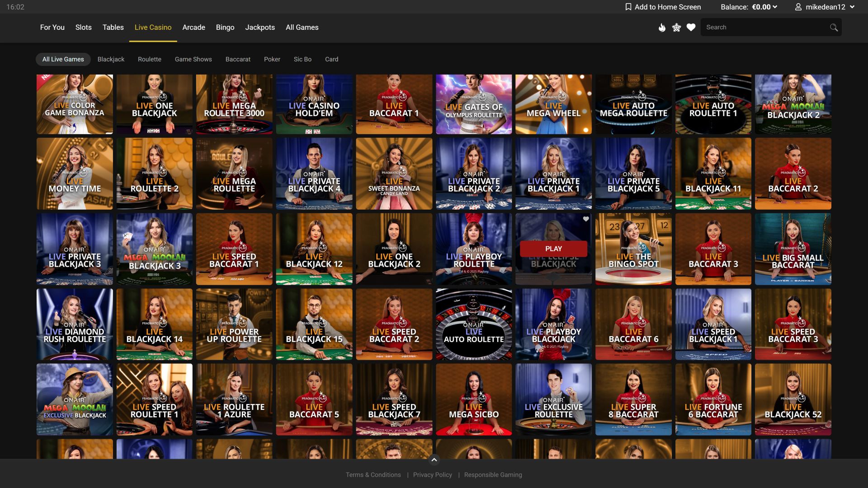868x488 pixels.
Task: Click the user profile icon
Action: click(798, 7)
